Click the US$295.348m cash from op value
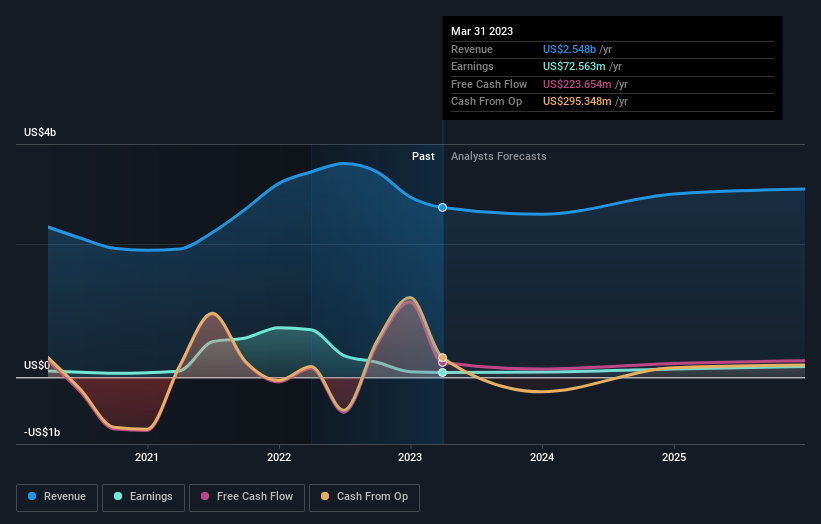Screen dimensions: 821x524 click(577, 102)
